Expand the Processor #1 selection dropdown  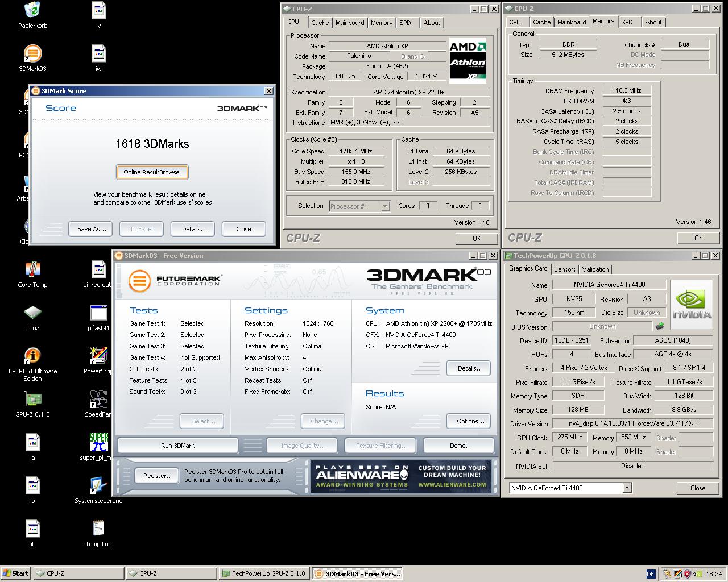[385, 206]
